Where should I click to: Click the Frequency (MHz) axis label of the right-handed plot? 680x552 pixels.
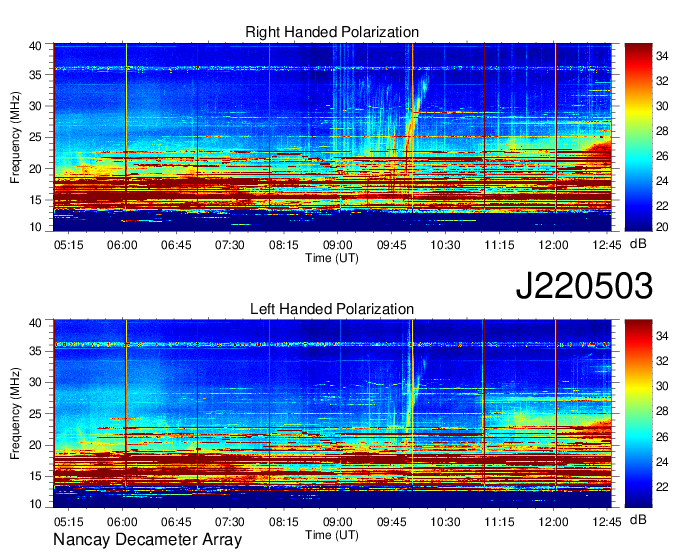tap(15, 137)
